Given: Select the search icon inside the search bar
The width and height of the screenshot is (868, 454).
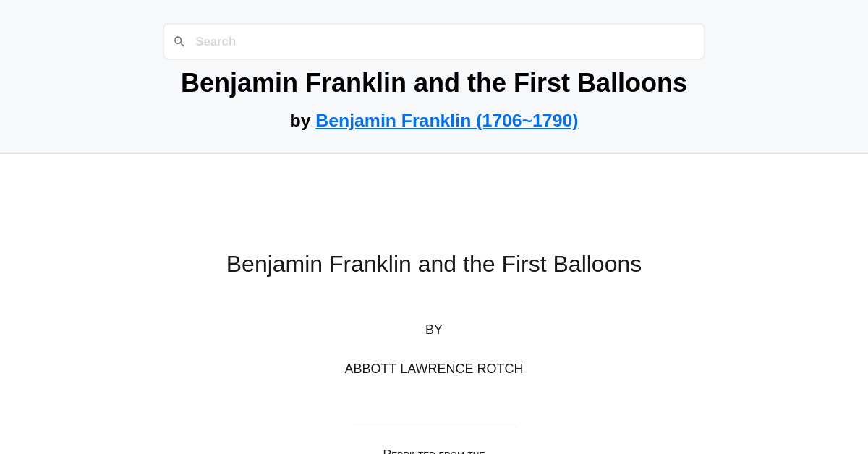Looking at the screenshot, I should pos(179,41).
